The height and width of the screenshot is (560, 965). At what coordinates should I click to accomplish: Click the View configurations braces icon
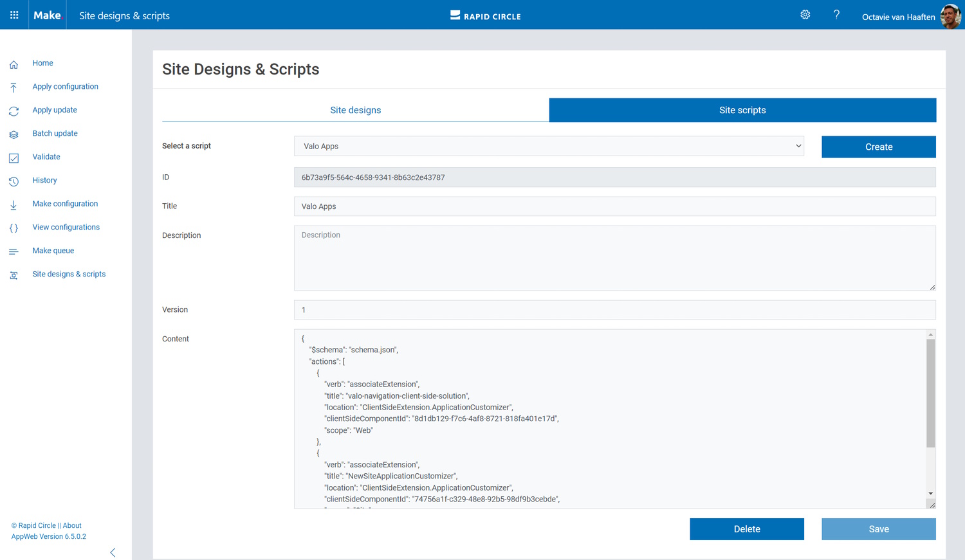click(x=14, y=228)
